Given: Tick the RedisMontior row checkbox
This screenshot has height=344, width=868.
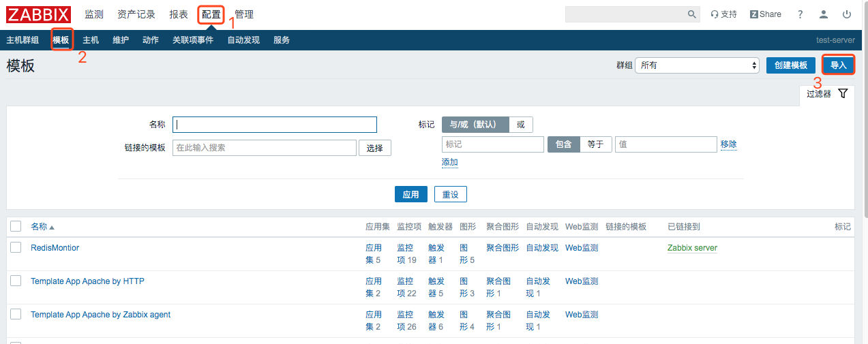Looking at the screenshot, I should [x=16, y=247].
